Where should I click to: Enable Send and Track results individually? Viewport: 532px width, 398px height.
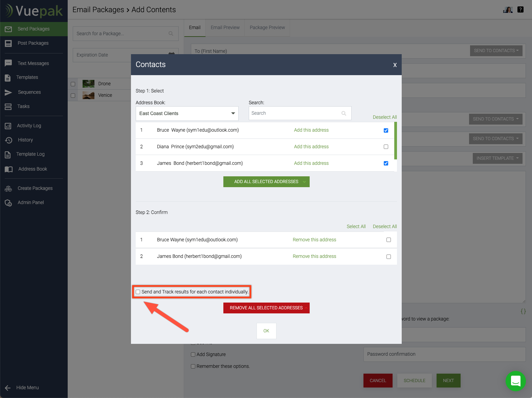coord(138,292)
